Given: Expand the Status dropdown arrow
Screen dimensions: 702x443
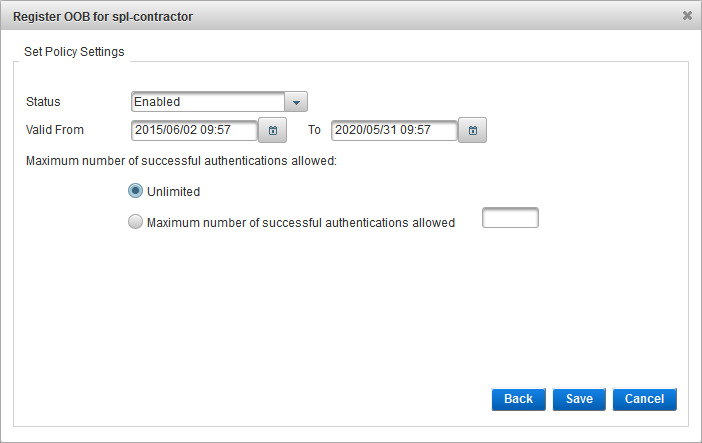Looking at the screenshot, I should [x=296, y=101].
